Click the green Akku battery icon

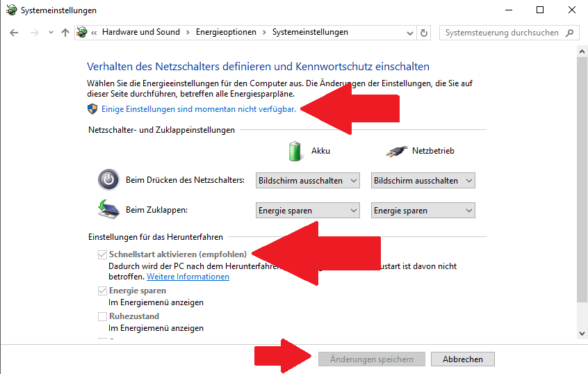[295, 151]
